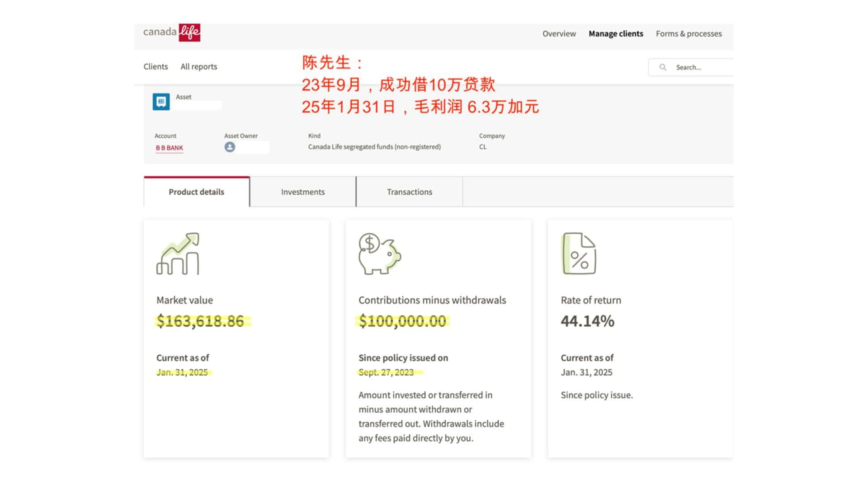Open the B B BANK account link

pyautogui.click(x=169, y=148)
